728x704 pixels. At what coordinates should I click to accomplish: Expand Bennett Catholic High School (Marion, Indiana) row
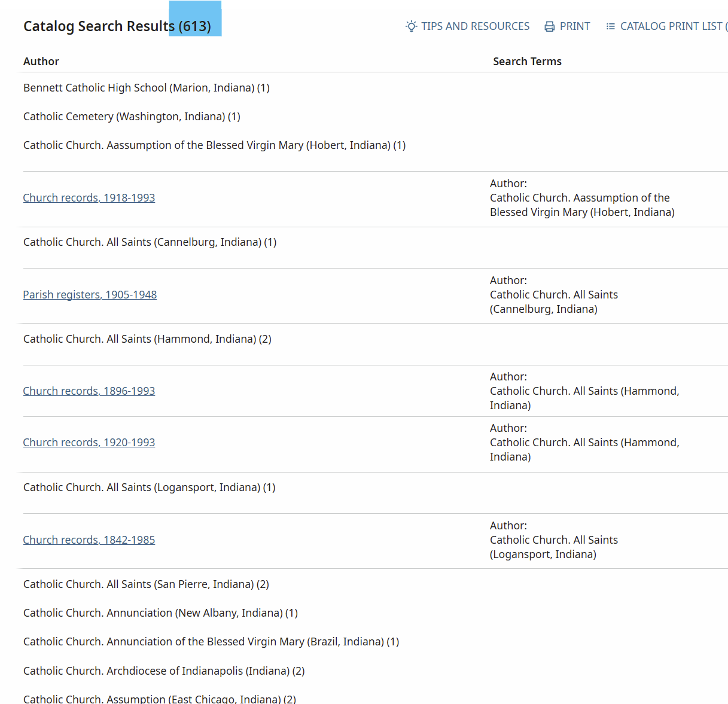pyautogui.click(x=147, y=88)
